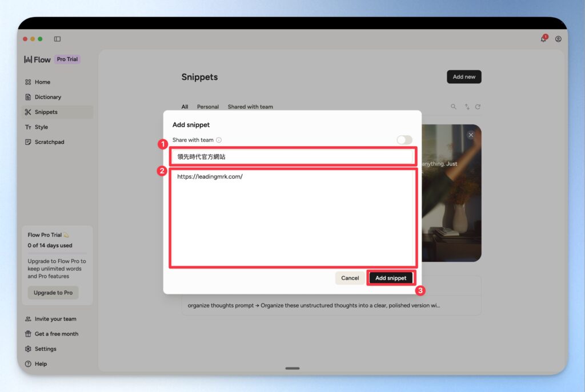The image size is (585, 392).
Task: Select the All snippets tab
Action: [x=185, y=107]
